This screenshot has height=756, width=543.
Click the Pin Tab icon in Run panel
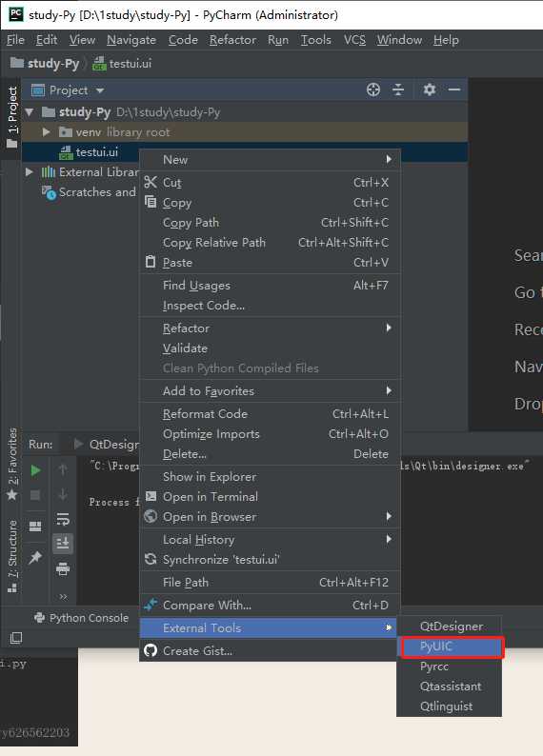pos(35,558)
